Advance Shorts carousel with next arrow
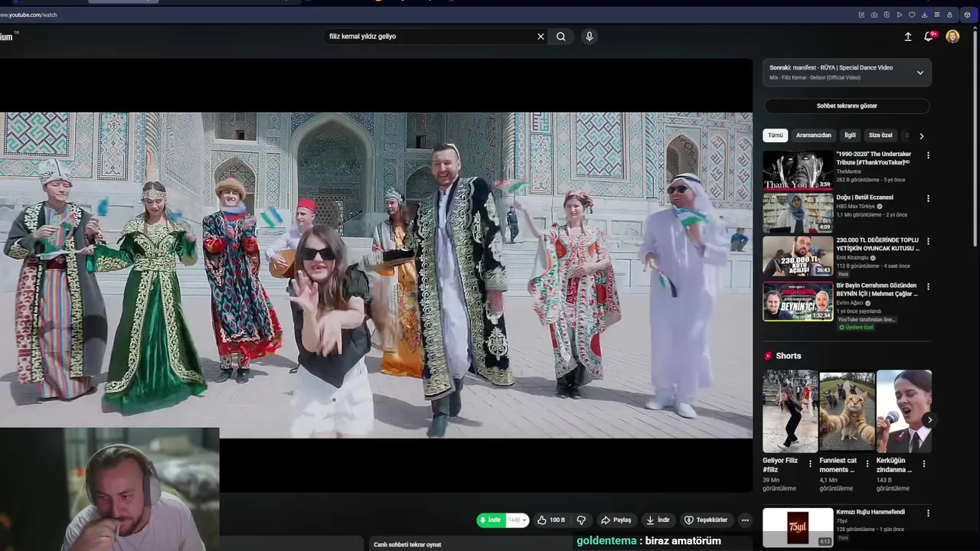This screenshot has height=551, width=980. point(929,419)
